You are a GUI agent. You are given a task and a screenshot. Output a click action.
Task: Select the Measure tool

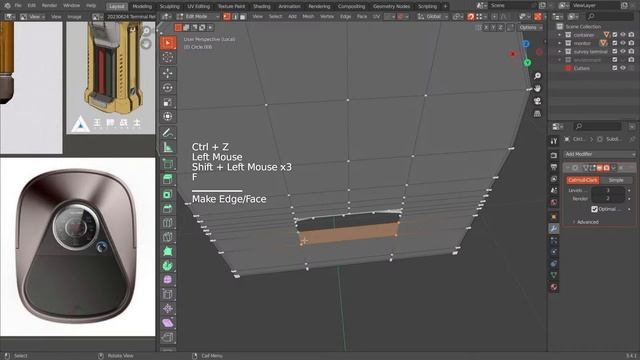pos(168,147)
